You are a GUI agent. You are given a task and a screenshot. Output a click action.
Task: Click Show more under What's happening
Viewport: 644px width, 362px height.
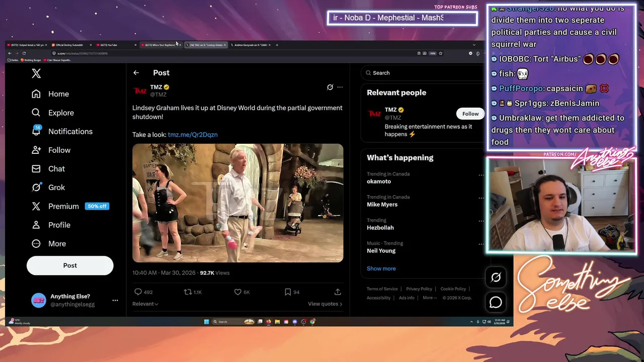[381, 268]
